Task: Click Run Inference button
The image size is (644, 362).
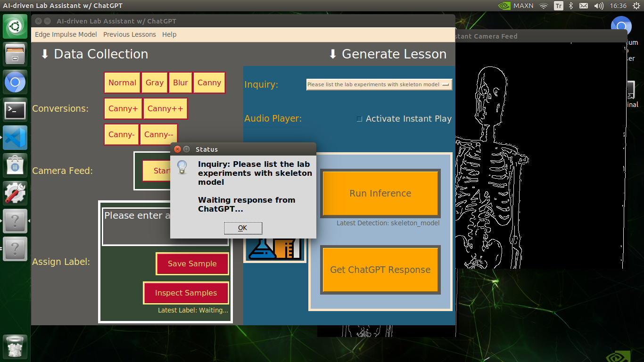Action: click(380, 193)
